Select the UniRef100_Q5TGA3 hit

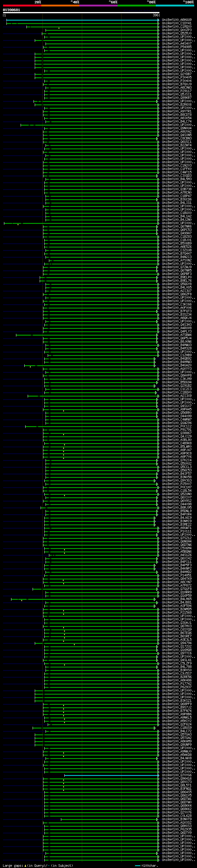[x=177, y=735]
